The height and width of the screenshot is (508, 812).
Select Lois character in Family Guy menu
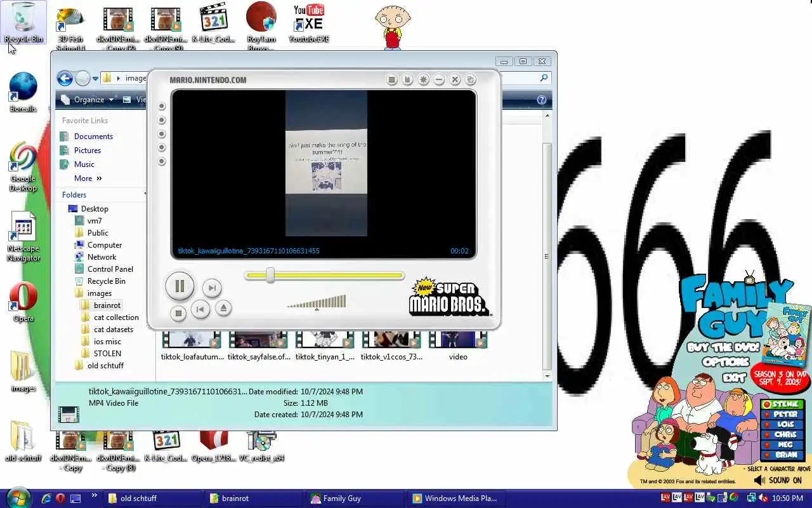(782, 425)
